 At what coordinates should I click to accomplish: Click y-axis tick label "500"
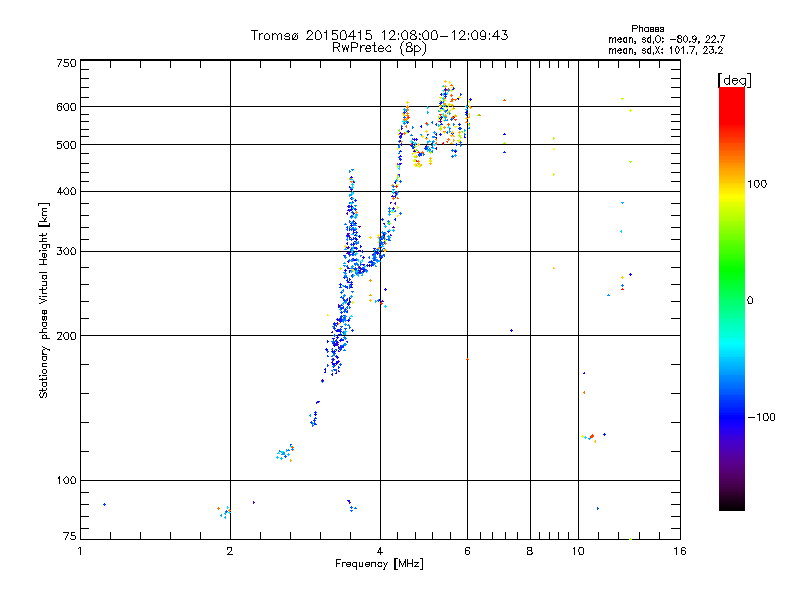click(x=66, y=145)
